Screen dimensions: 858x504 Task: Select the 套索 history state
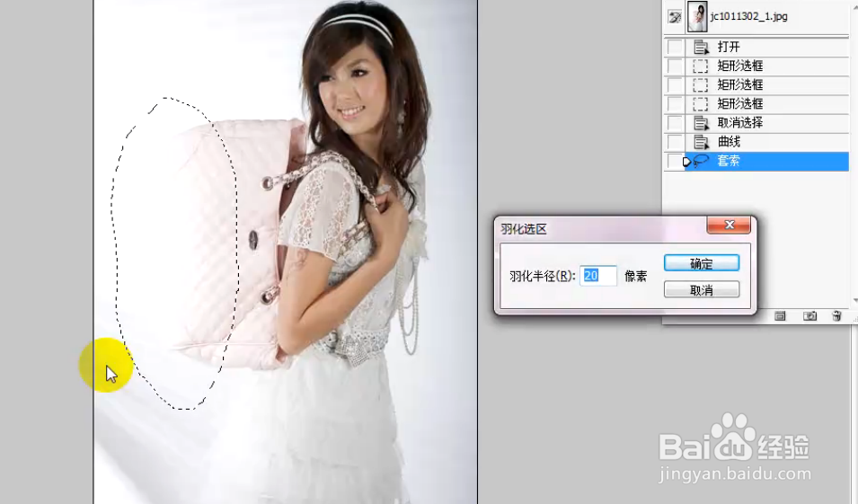(766, 161)
